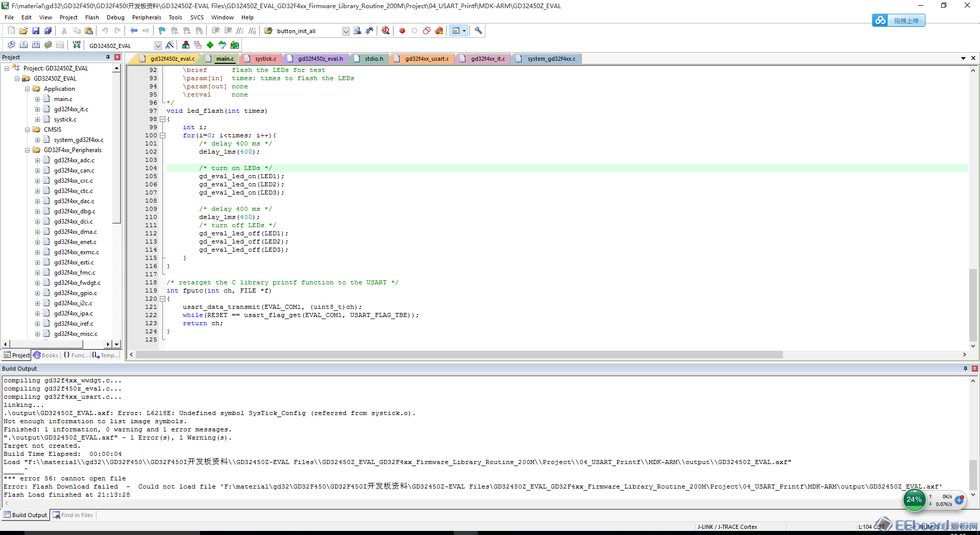Rebuild all target files icon
This screenshot has width=980, height=535.
click(x=36, y=45)
